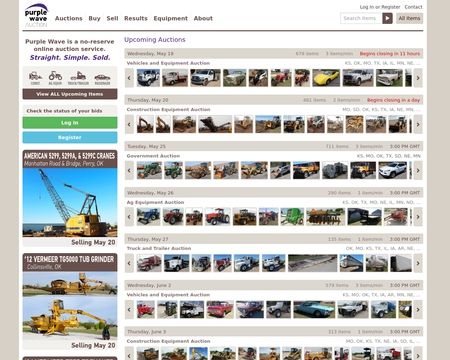Viewport: 450px width, 360px height.
Task: Open light blue classic car thumbnail
Action: pos(314,309)
